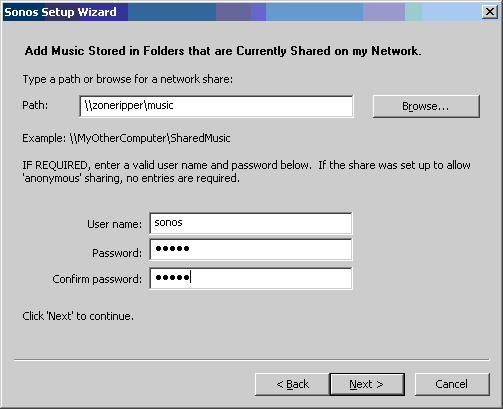Click the 'Add Music Stored in Folders' heading
Image resolution: width=503 pixels, height=409 pixels.
coord(223,51)
